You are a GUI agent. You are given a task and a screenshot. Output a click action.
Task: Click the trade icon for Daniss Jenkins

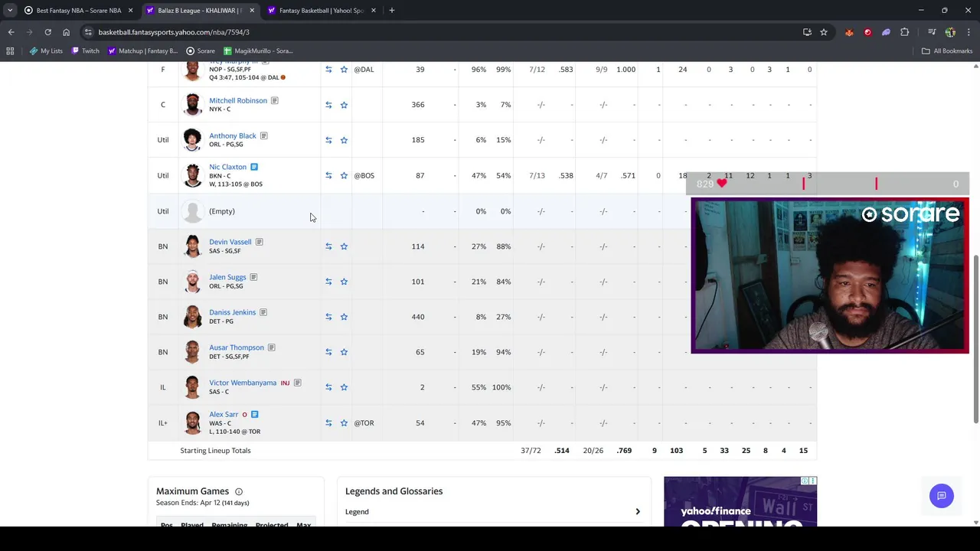328,317
